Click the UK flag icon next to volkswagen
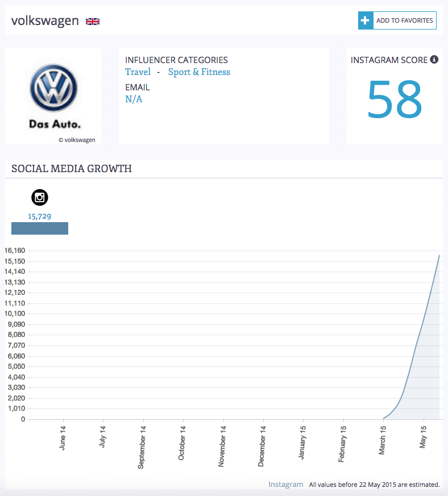Screen dimensions: 448x496 coord(93,22)
